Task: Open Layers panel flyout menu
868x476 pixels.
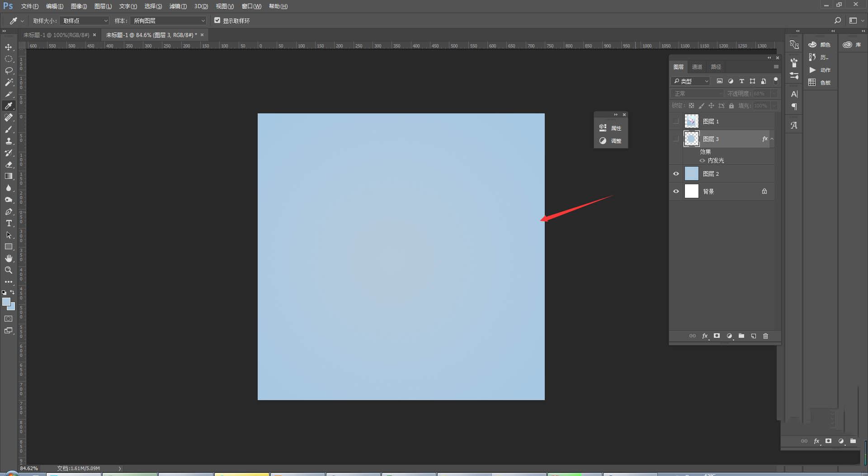Action: click(x=776, y=67)
